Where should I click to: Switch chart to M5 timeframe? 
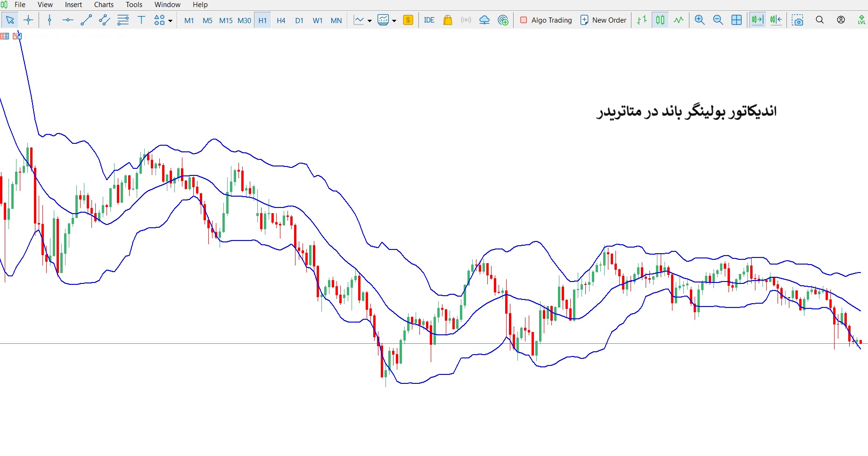click(207, 21)
